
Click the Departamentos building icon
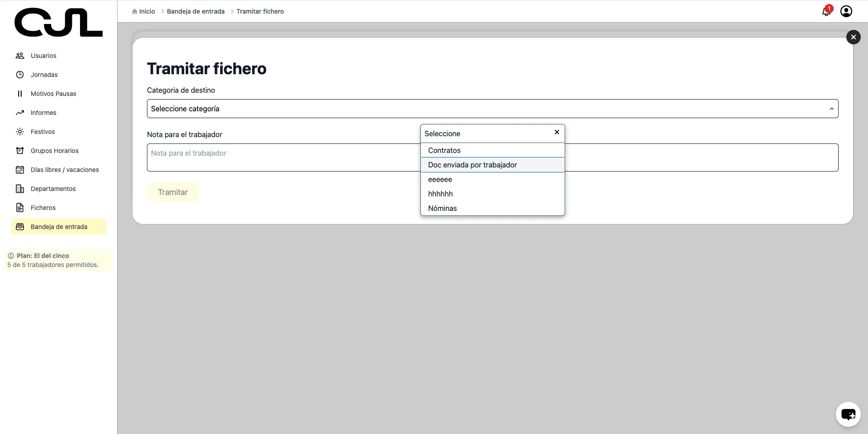pyautogui.click(x=20, y=189)
